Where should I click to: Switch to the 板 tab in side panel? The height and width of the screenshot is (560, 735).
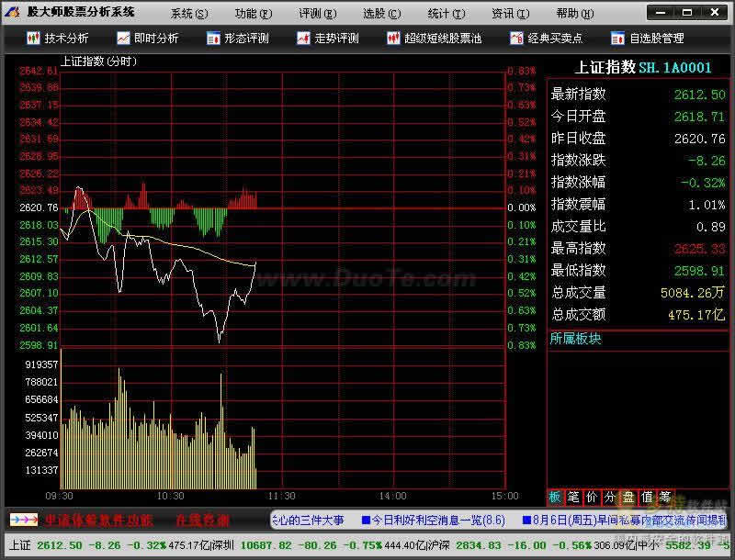(x=555, y=497)
